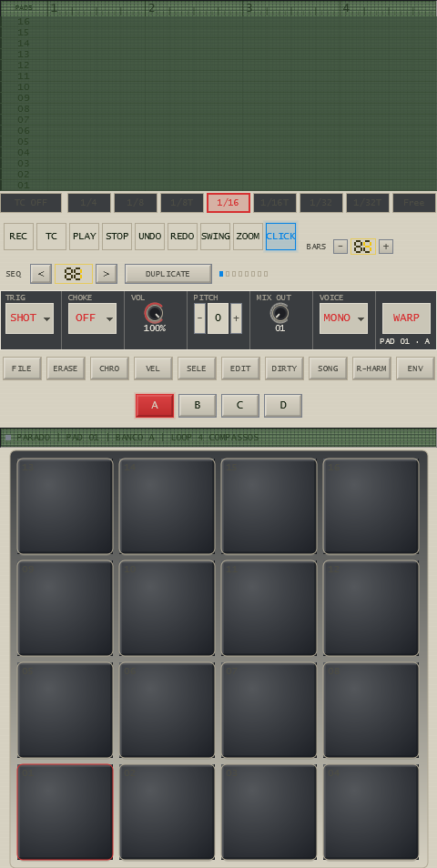The width and height of the screenshot is (437, 868).
Task: Select 1/32T quantize resolution
Action: (368, 203)
